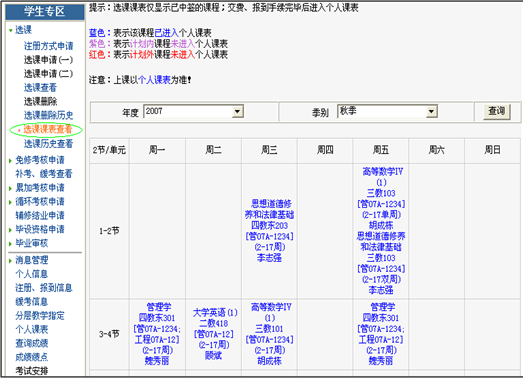Expand 消息管理 arrow
This screenshot has height=379, width=523.
11,261
